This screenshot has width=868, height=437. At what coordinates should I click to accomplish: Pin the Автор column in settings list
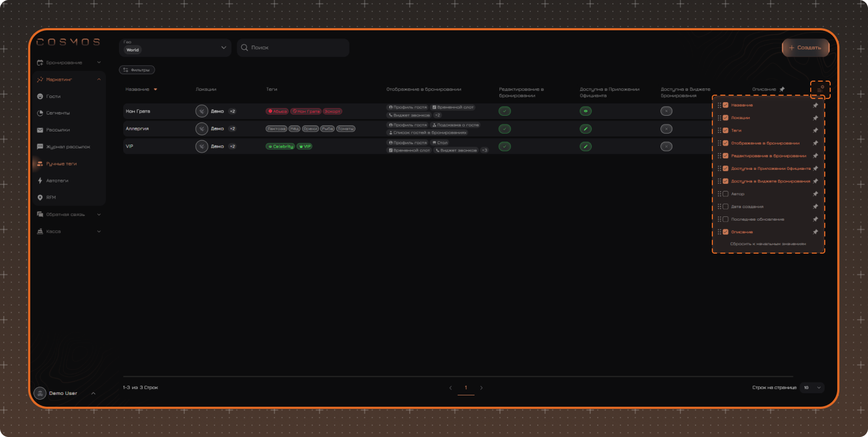816,194
